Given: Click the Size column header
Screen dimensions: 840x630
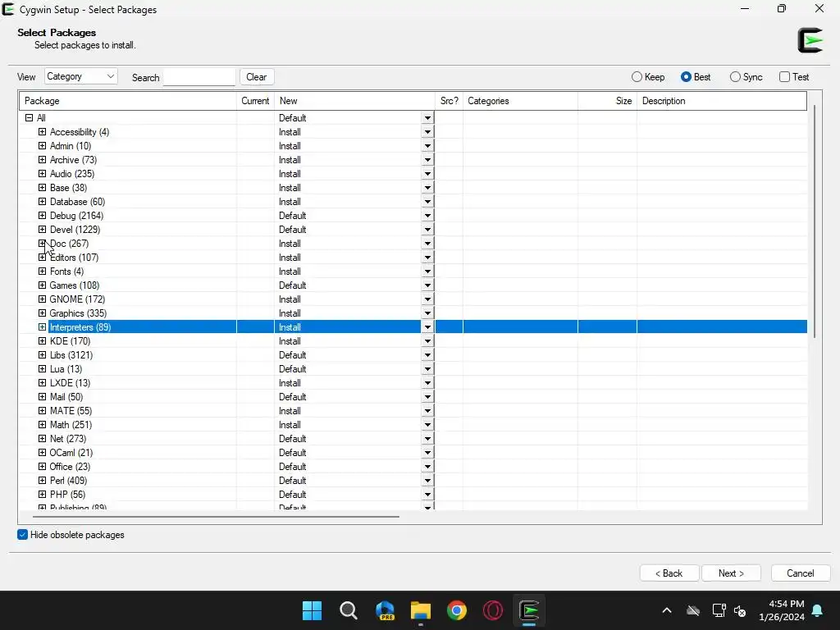Looking at the screenshot, I should 608,101.
